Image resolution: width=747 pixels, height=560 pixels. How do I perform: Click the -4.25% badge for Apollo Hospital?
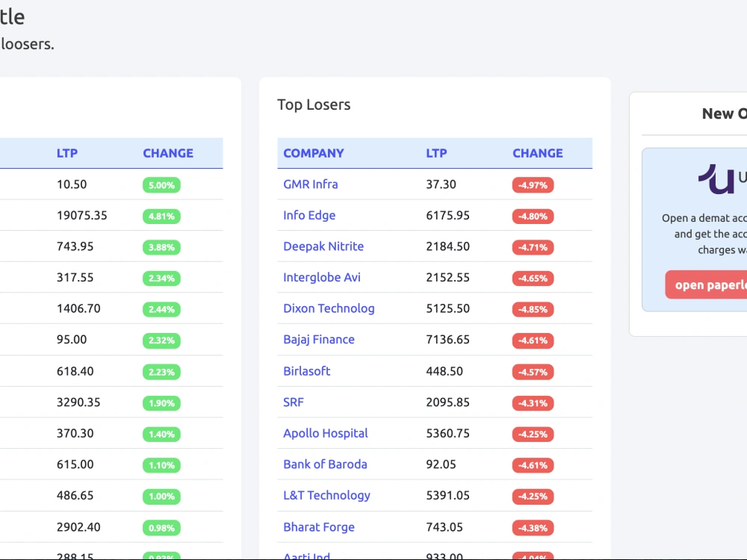point(533,435)
